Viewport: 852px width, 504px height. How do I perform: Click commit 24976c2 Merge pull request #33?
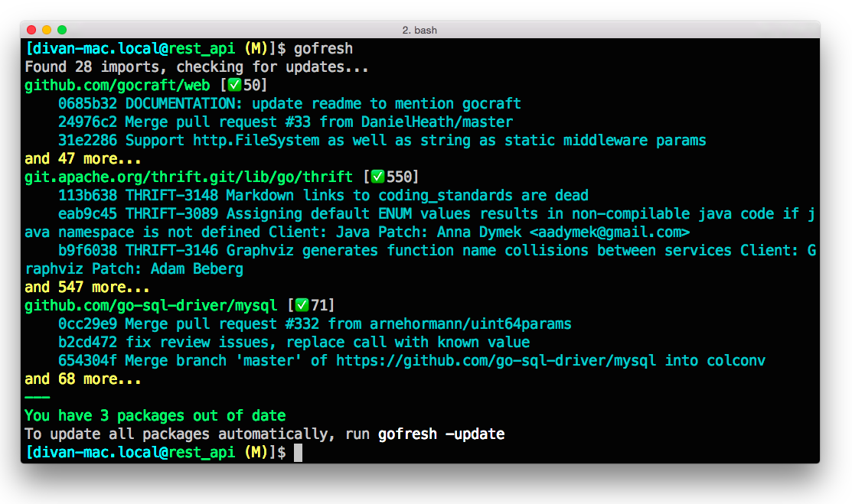tap(286, 122)
